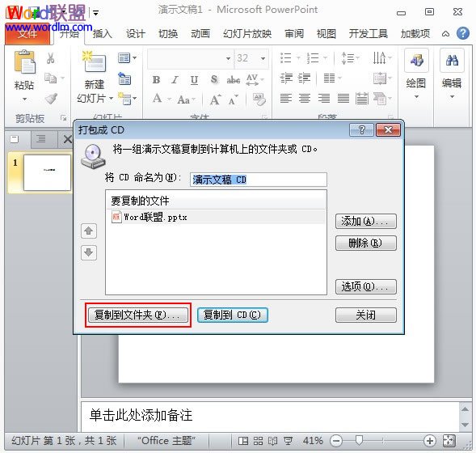Click the zoom slider handle

(x=359, y=440)
